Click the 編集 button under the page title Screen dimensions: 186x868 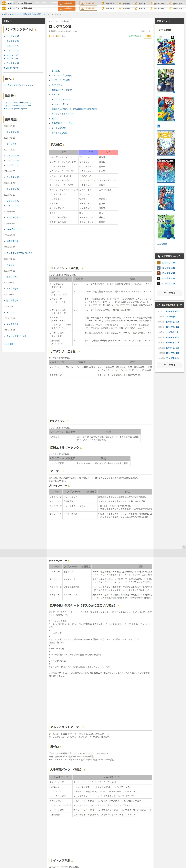coord(148,36)
